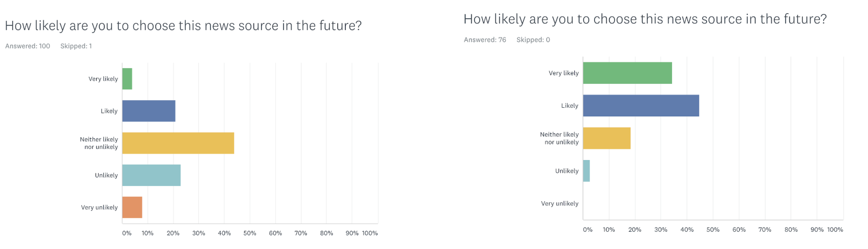Select the chart title above 'Answered: 100'
The width and height of the screenshot is (868, 249).
pyautogui.click(x=183, y=26)
